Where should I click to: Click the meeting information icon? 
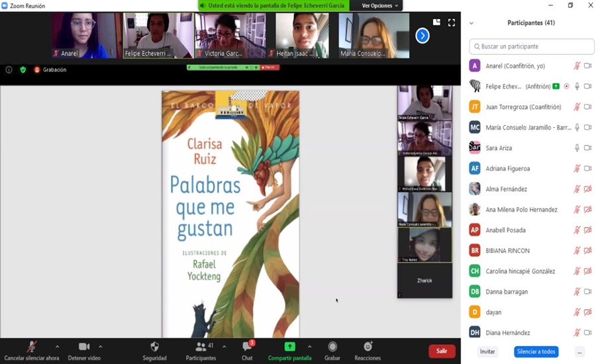point(9,69)
